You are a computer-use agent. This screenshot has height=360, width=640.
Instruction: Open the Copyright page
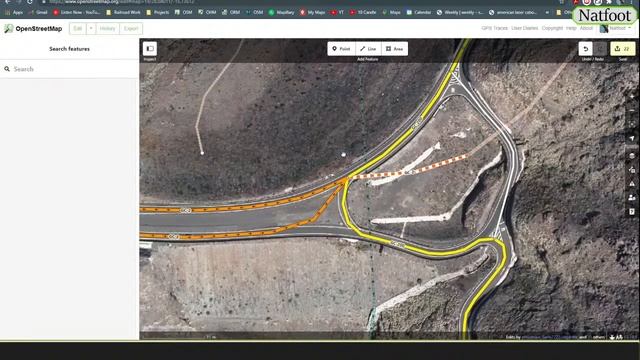[x=552, y=28]
